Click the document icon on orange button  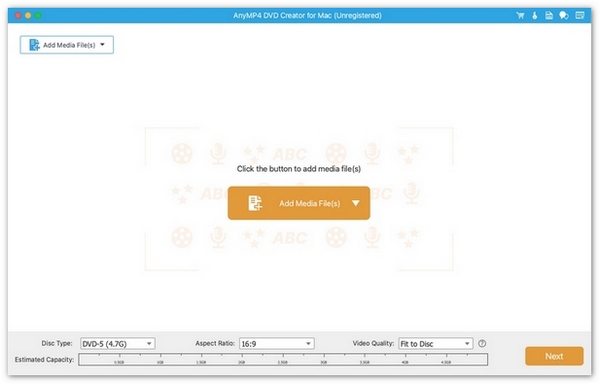(255, 203)
